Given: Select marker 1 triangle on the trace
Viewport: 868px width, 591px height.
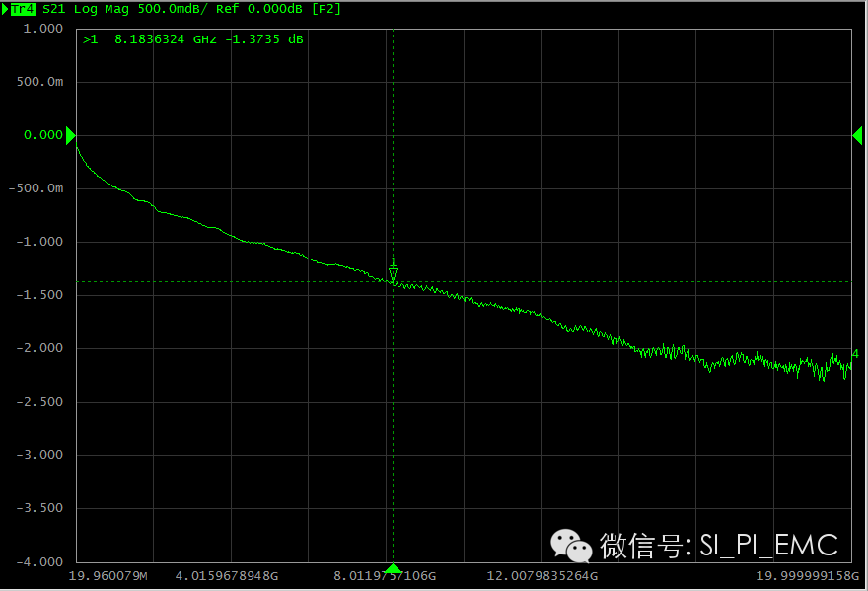Looking at the screenshot, I should tap(393, 275).
